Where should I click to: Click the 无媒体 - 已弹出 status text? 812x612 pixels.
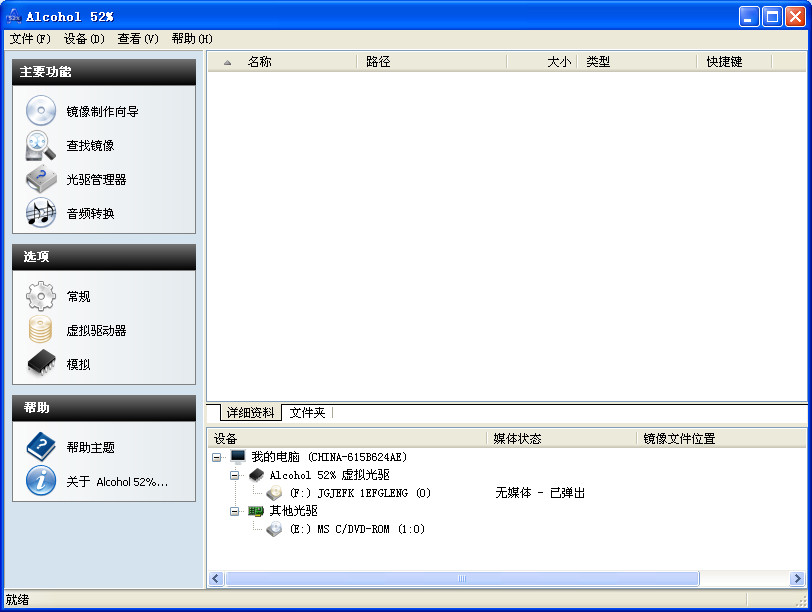[x=540, y=493]
